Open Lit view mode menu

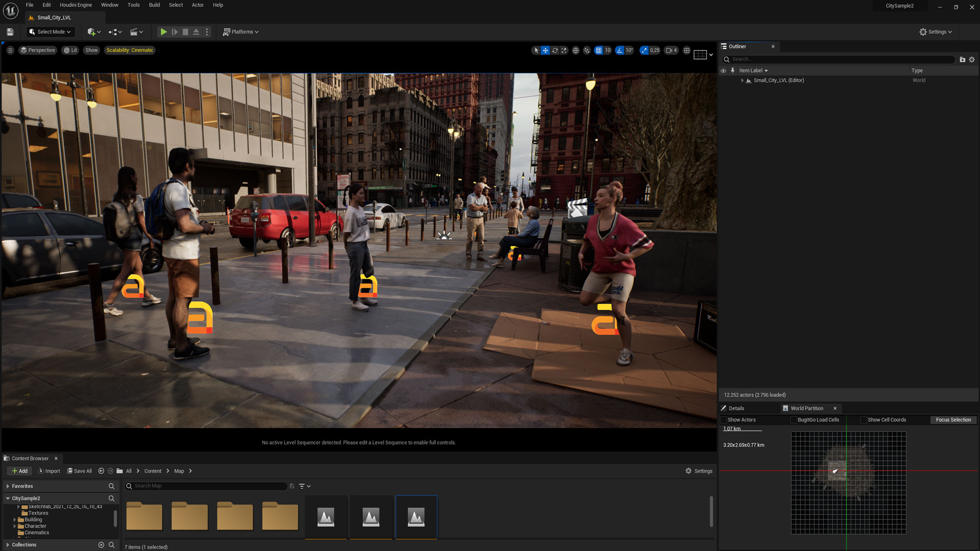coord(70,50)
